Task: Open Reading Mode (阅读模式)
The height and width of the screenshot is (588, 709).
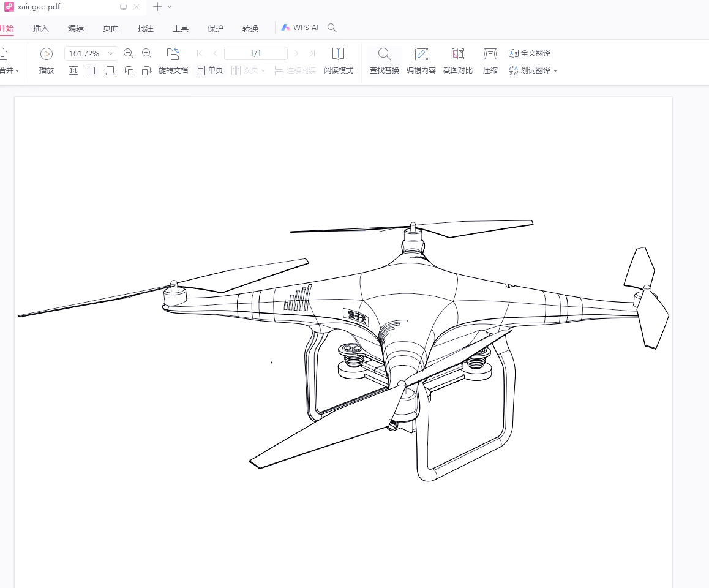Action: tap(338, 54)
